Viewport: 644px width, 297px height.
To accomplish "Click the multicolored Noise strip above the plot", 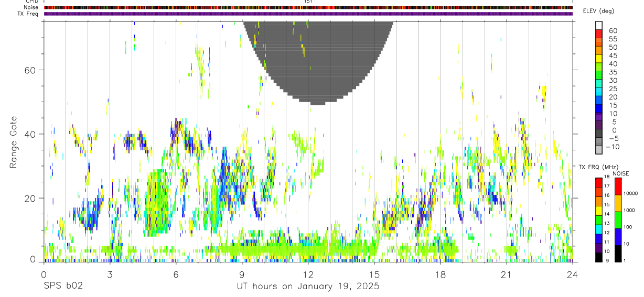I will click(x=308, y=8).
